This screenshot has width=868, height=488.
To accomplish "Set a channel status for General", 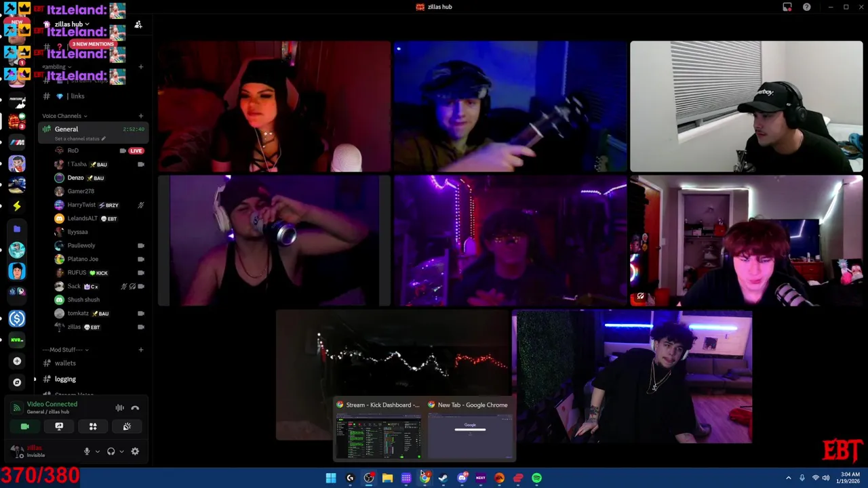I will [80, 139].
